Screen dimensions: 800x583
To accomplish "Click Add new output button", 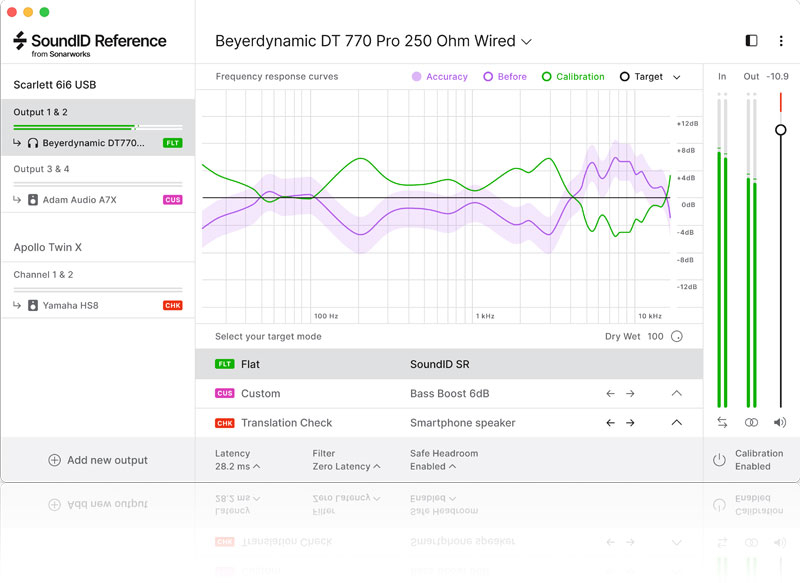I will tap(98, 460).
